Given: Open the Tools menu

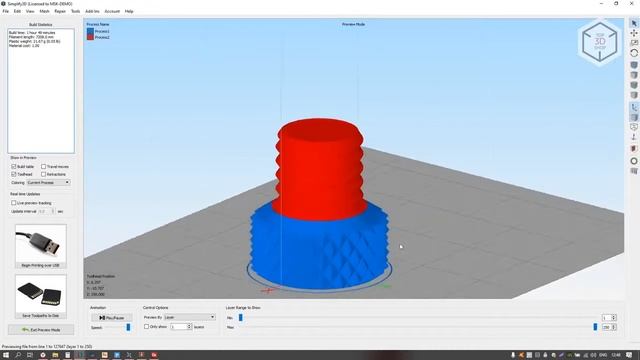Looking at the screenshot, I should 76,11.
